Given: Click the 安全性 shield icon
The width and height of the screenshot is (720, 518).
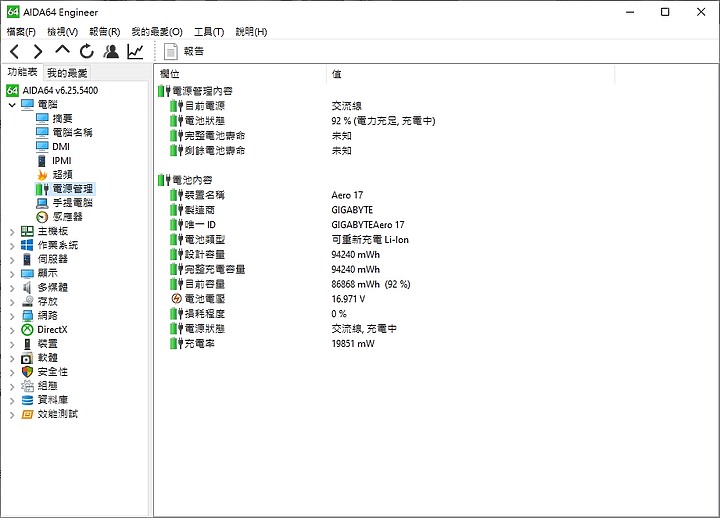Looking at the screenshot, I should [x=28, y=372].
